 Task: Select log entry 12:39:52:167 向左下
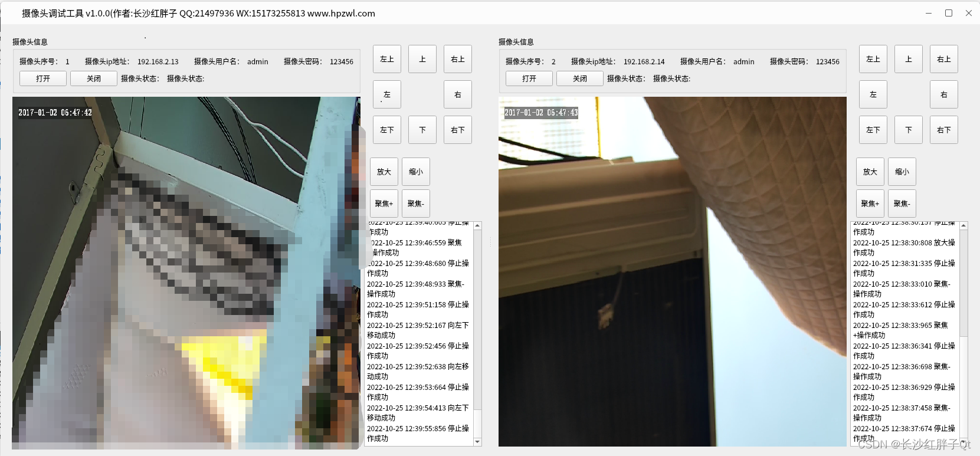(418, 330)
